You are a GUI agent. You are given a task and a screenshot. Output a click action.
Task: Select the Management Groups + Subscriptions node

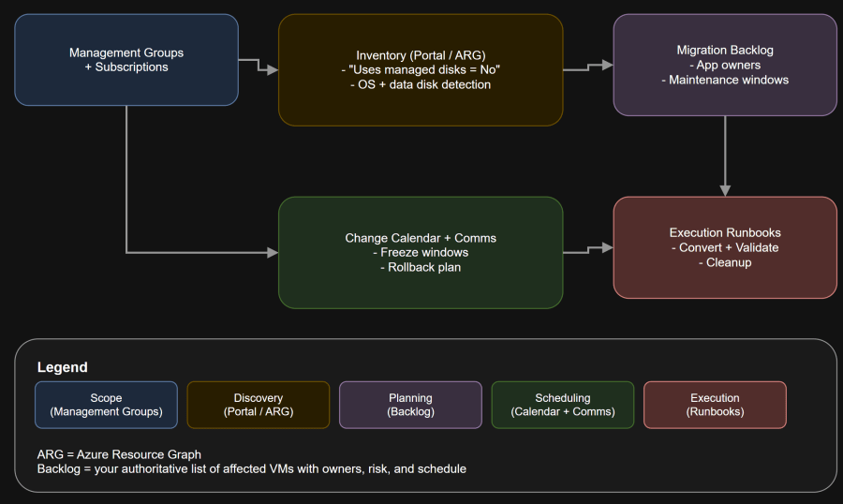pos(126,60)
